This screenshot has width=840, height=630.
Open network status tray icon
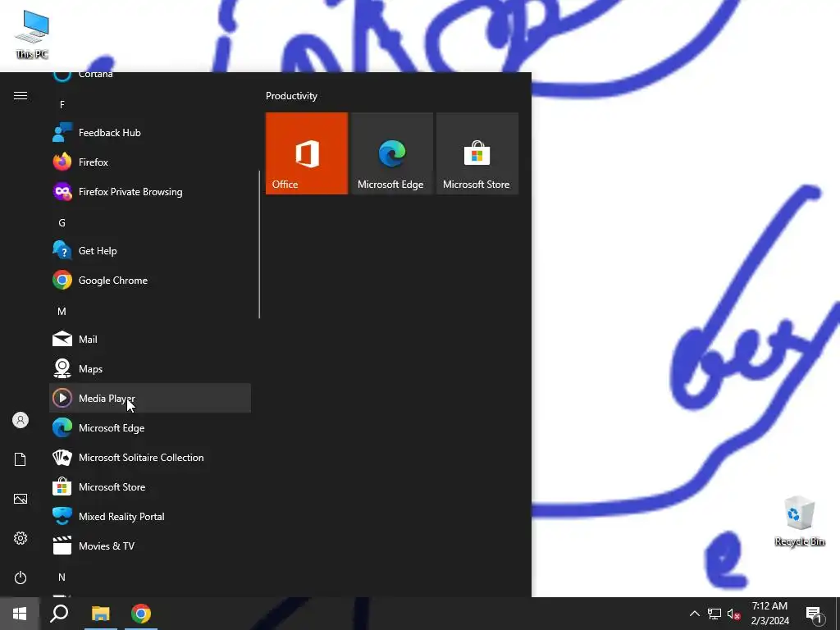[714, 614]
